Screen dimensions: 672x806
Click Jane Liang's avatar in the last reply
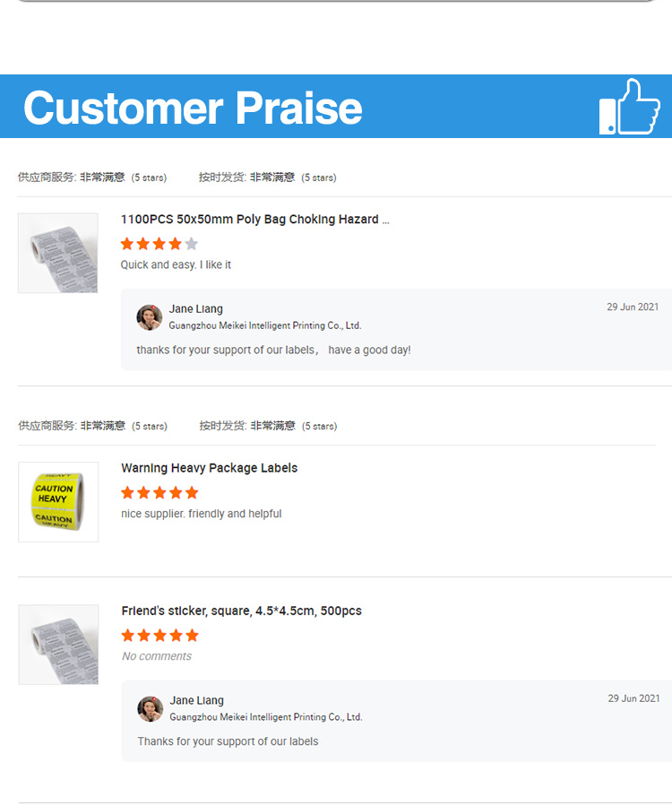coord(151,709)
